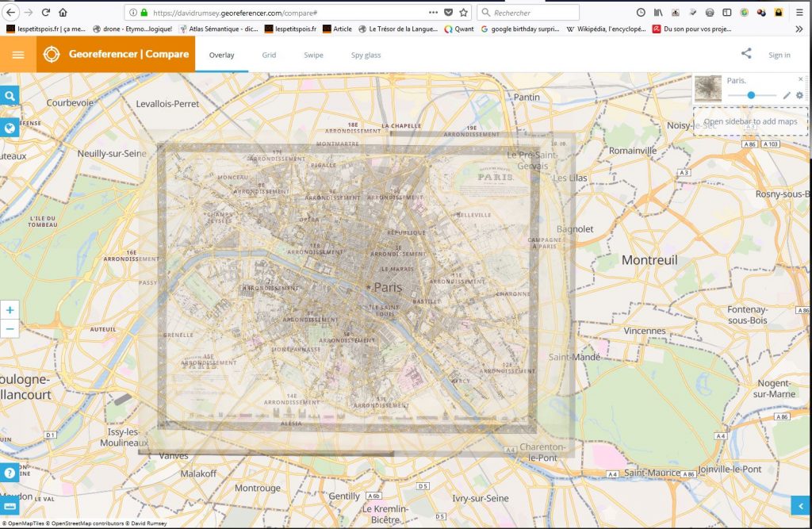Click the Paris map thumbnail
The image size is (812, 529).
coord(707,88)
